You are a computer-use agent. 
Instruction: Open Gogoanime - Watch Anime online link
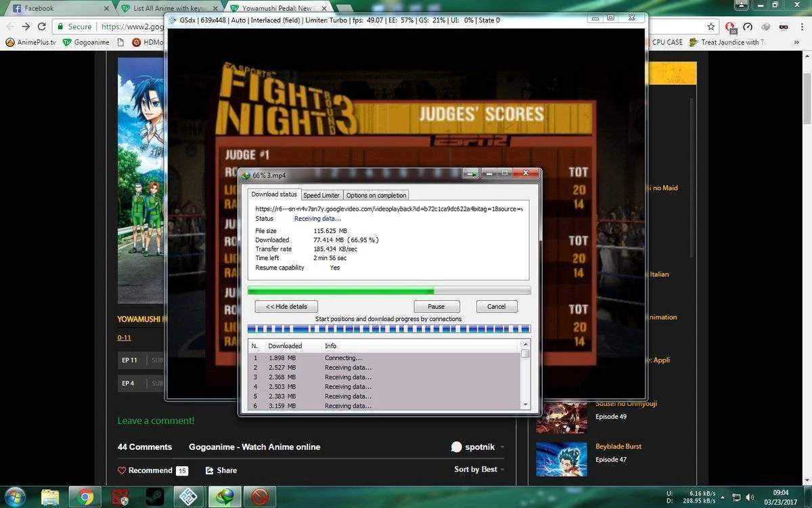click(254, 447)
